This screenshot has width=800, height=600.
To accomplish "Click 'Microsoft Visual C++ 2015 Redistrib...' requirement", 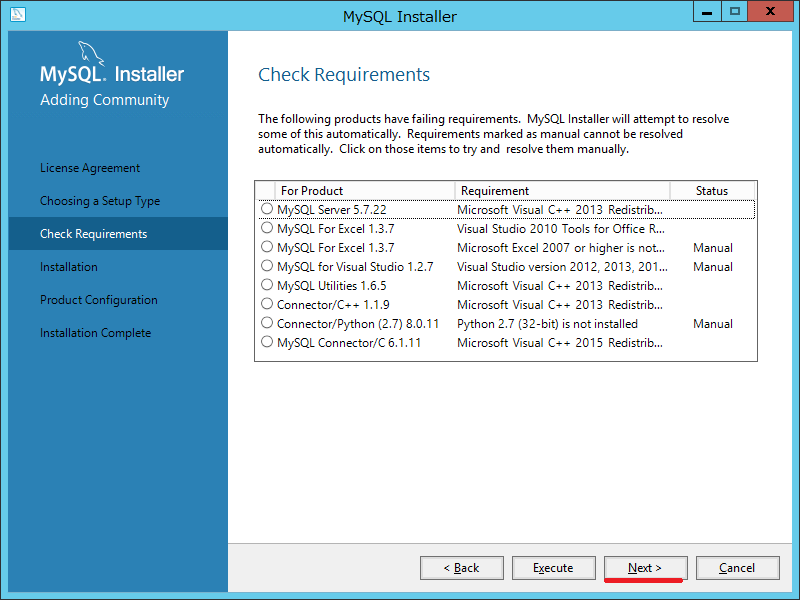I will pyautogui.click(x=560, y=343).
